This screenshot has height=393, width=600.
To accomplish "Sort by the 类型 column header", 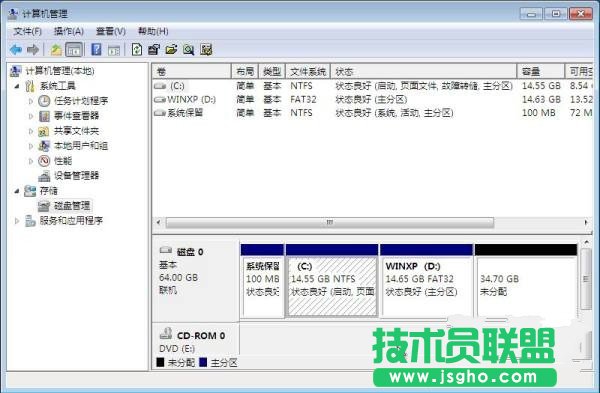I will 272,72.
